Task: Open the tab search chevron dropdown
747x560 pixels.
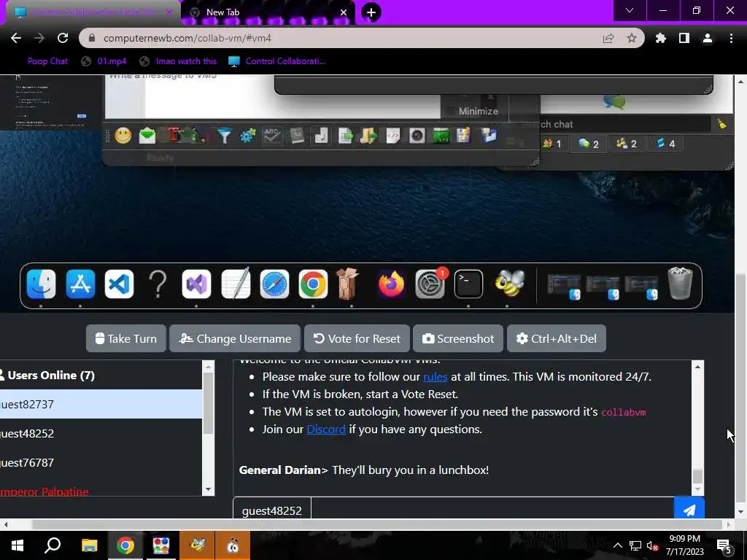Action: 630,10
